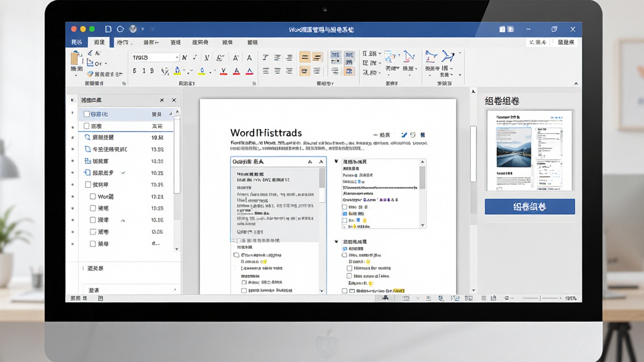This screenshot has width=644, height=362.
Task: Click the large blue pen-stroke icon left of the curved-arrow icon
Action: coord(431,56)
